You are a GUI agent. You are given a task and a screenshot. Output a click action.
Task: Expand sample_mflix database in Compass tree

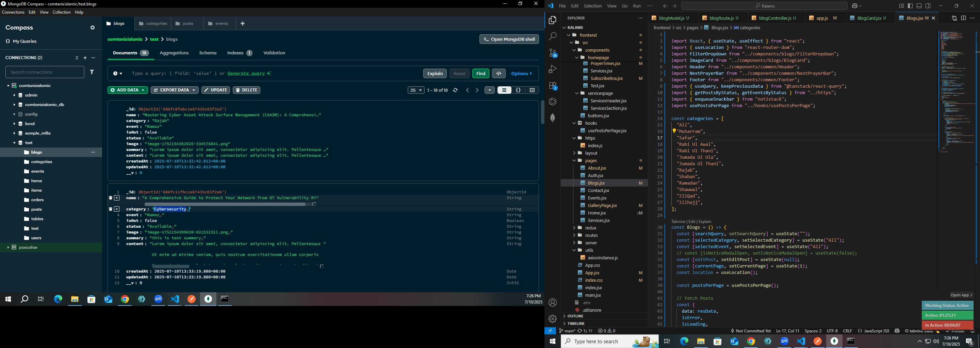(14, 133)
